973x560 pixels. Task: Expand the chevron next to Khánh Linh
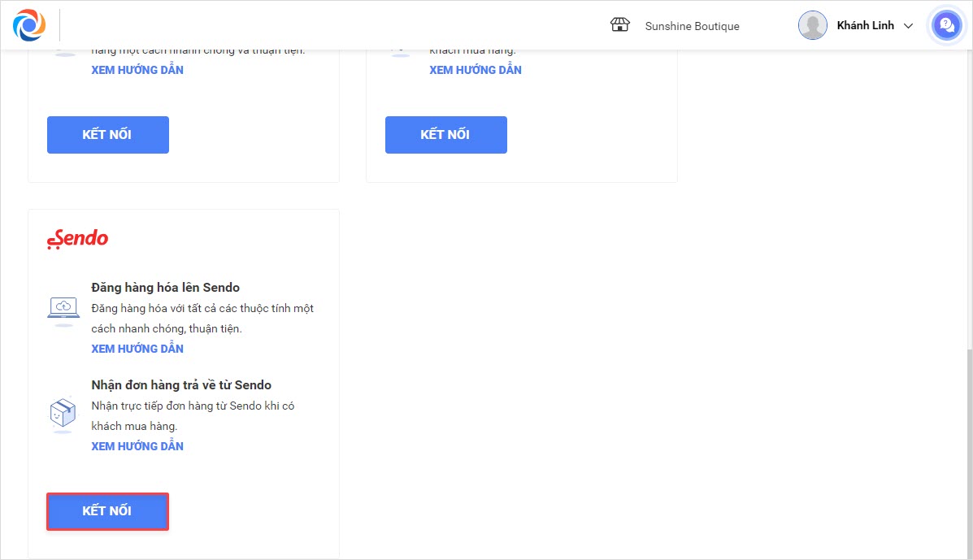[909, 26]
